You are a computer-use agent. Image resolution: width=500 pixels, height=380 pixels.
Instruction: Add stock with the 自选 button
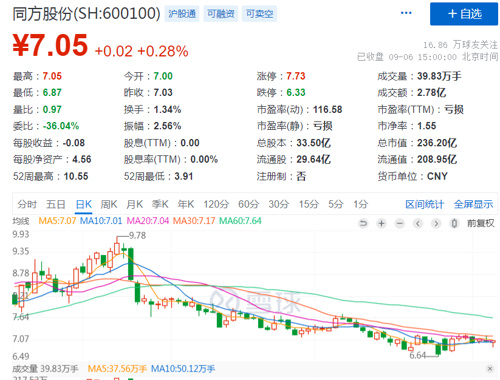tap(464, 14)
